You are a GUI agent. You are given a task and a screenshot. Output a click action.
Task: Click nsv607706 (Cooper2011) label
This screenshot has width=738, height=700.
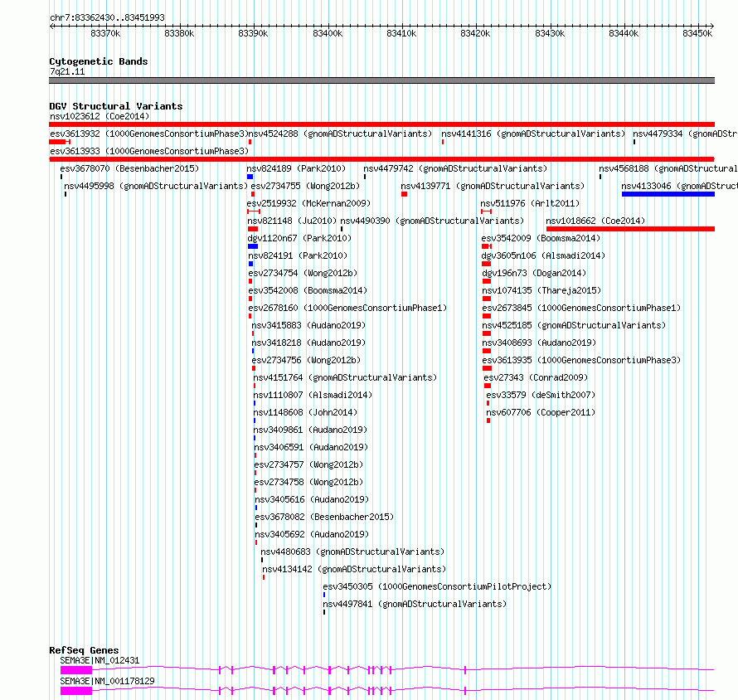click(541, 412)
